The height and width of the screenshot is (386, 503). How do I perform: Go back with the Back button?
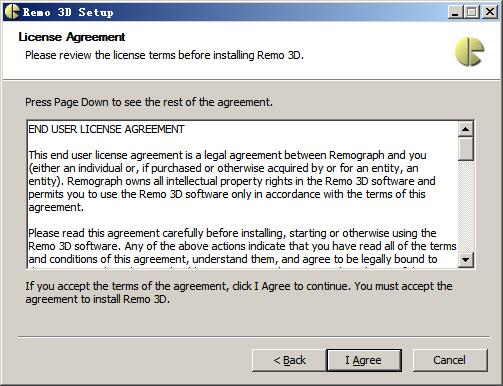(289, 360)
